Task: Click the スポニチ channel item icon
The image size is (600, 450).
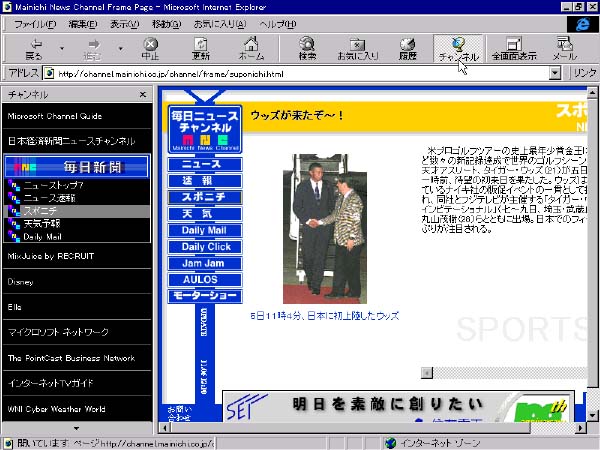Action: tap(14, 211)
